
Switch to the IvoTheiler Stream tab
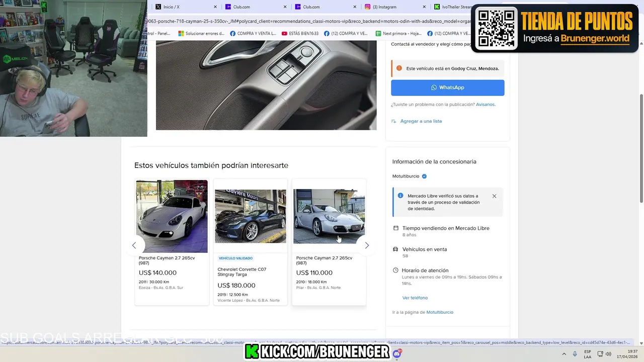(452, 7)
